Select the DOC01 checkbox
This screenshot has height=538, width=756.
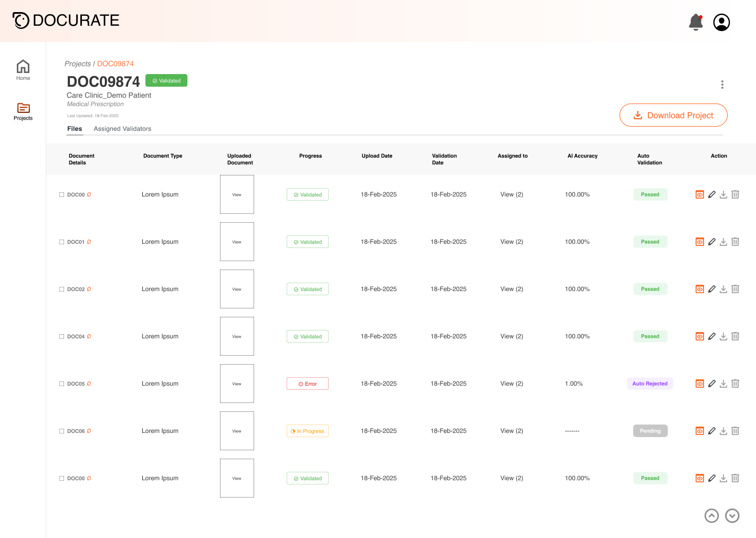(61, 242)
